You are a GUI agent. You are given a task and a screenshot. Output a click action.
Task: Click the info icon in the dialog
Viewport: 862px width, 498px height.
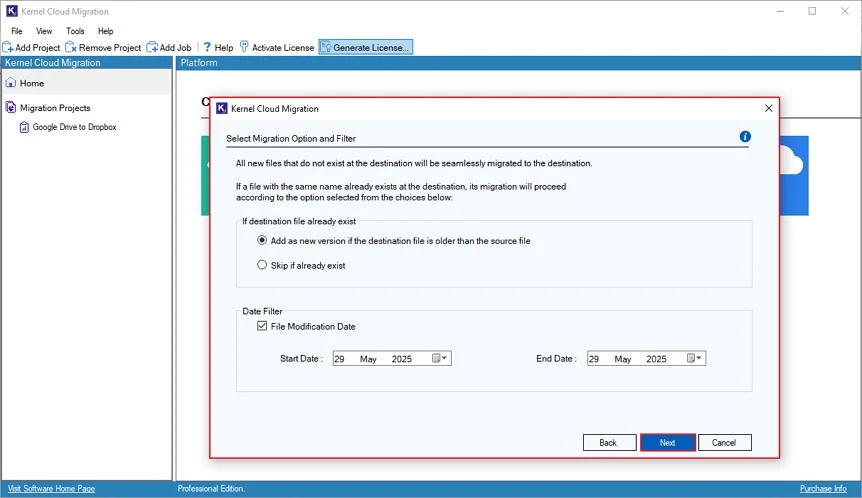pyautogui.click(x=745, y=136)
